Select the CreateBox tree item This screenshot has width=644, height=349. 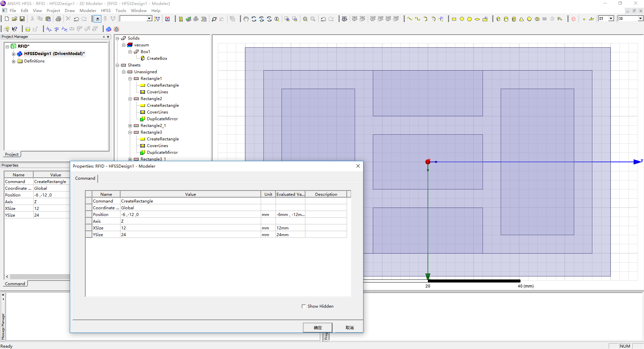157,58
